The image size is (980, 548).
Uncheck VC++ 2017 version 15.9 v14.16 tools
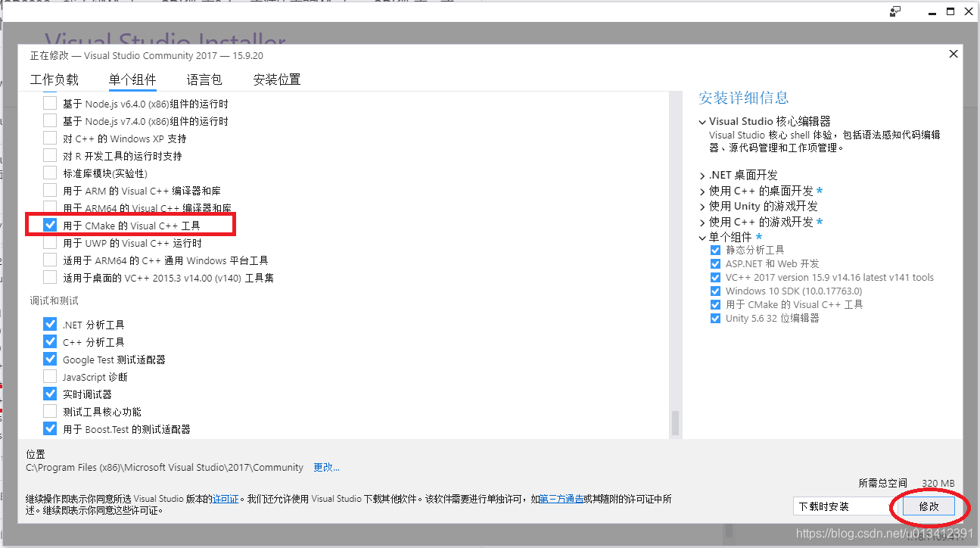pyautogui.click(x=715, y=277)
